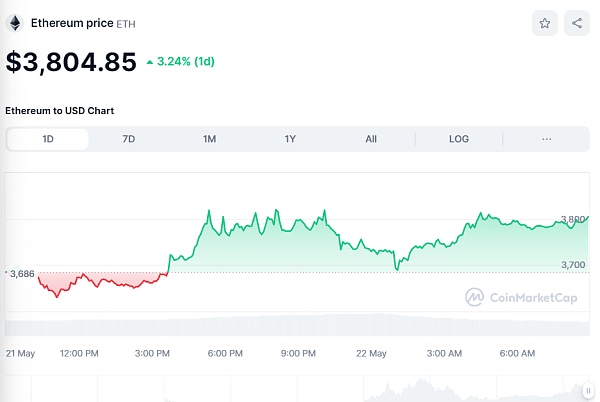Click the Ethereum price heading
The image size is (600, 402).
[x=71, y=22]
